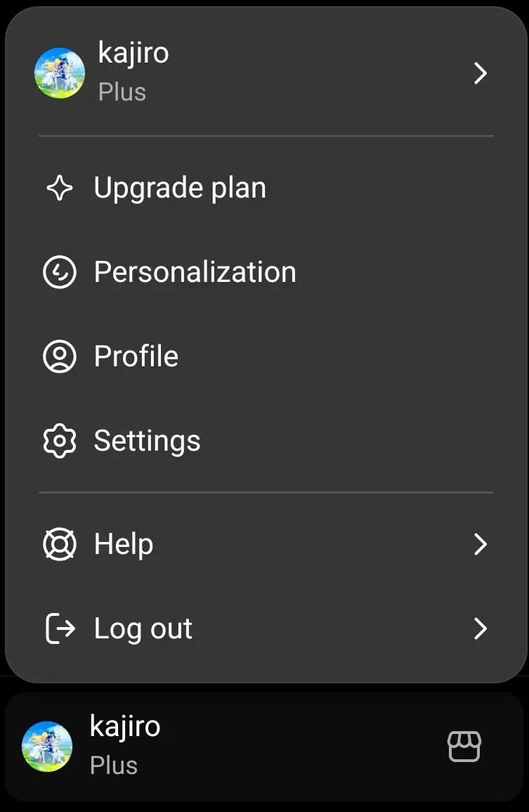Click the Log out arrow icon
Screen dimensions: 529x812
(x=60, y=629)
